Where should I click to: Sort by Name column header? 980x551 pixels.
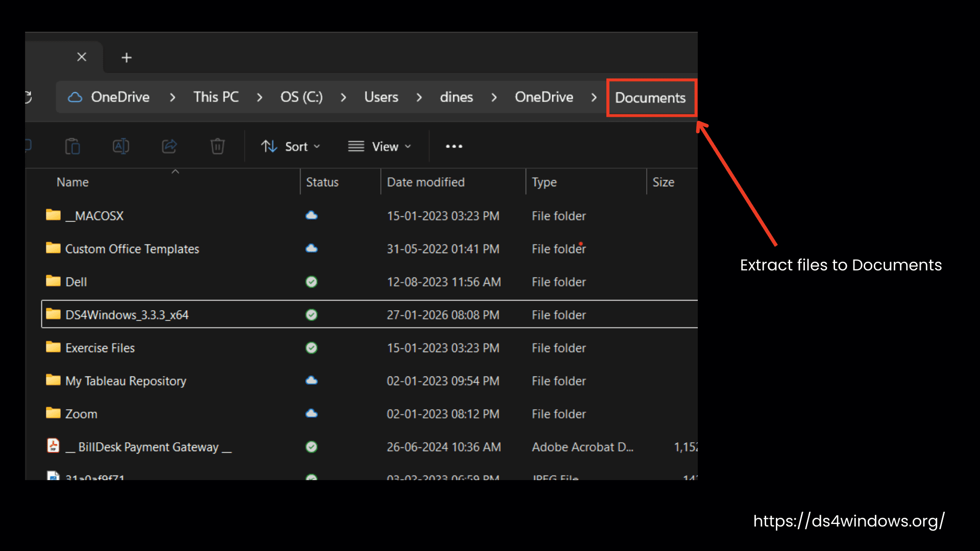coord(72,182)
